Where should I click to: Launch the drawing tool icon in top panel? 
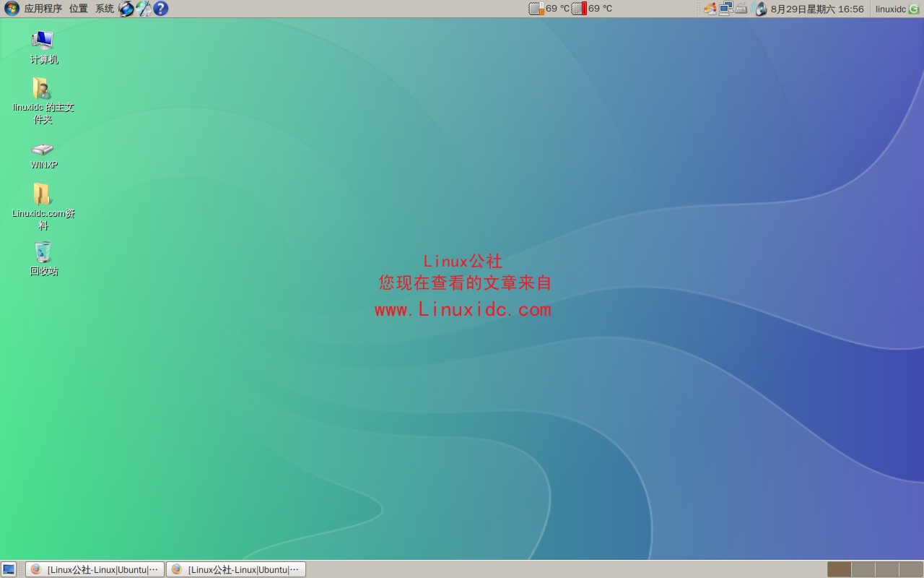click(x=143, y=9)
